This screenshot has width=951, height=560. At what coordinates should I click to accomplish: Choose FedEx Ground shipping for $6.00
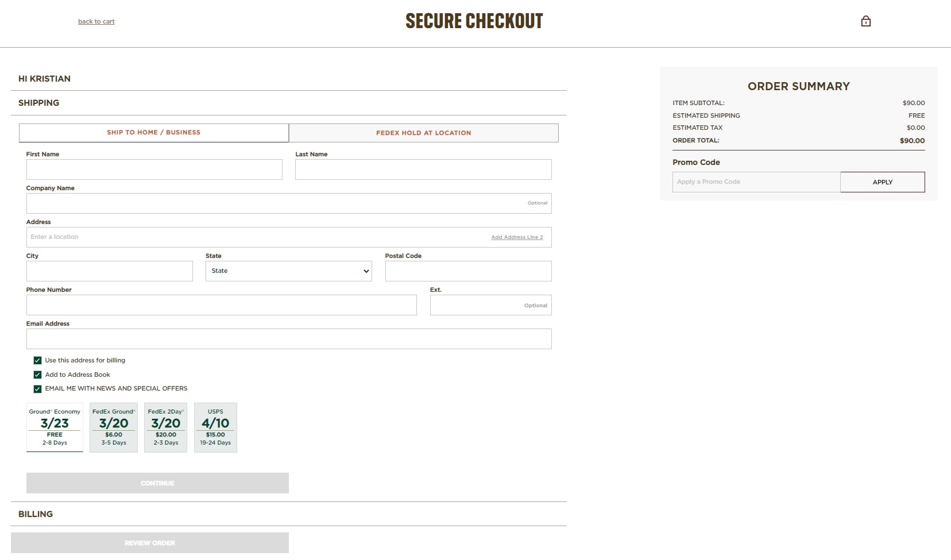pos(113,427)
